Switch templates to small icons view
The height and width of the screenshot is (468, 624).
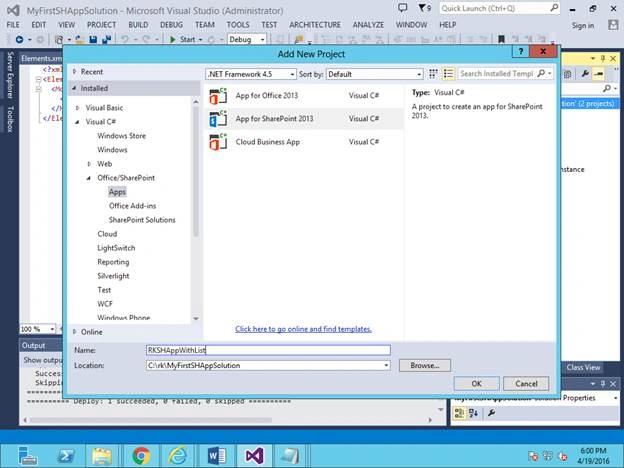(x=433, y=74)
